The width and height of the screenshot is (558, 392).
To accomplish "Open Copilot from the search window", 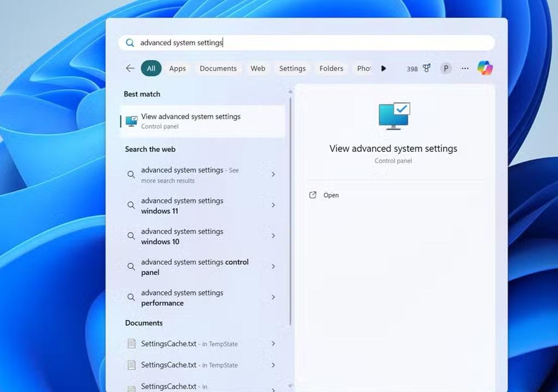I will click(x=484, y=68).
